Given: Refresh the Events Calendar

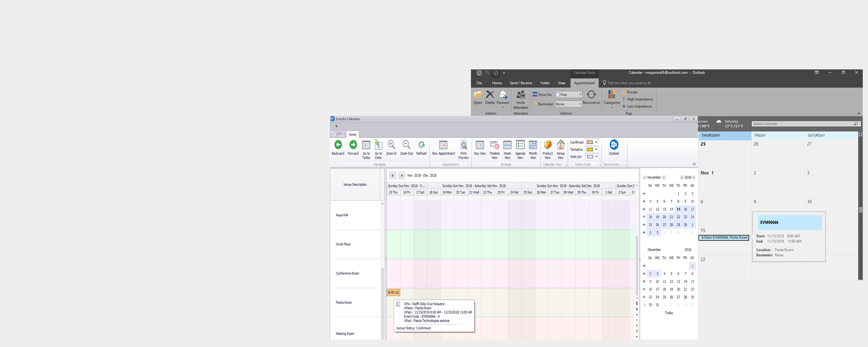Looking at the screenshot, I should [421, 147].
